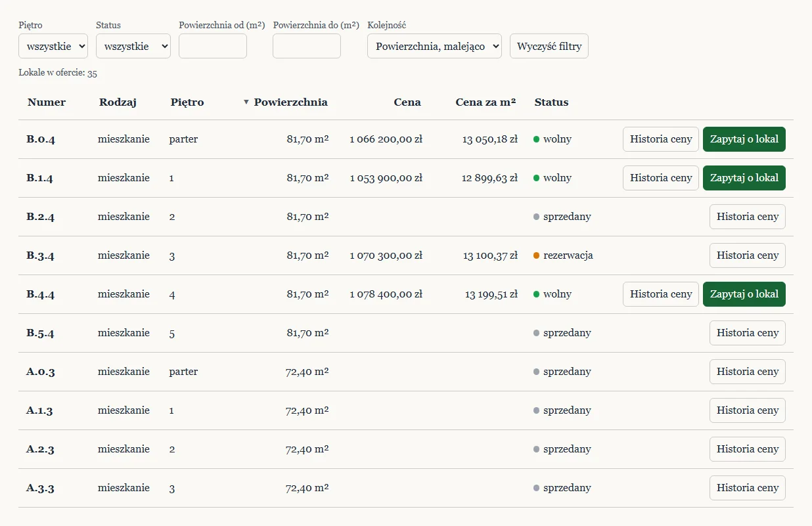
Task: Click the Status column header
Action: (552, 102)
